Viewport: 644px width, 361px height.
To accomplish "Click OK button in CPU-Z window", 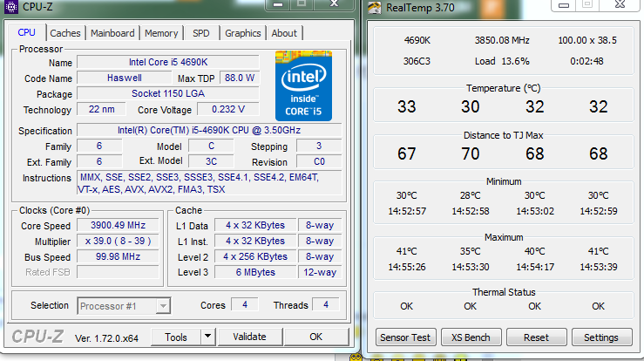I will click(x=315, y=337).
